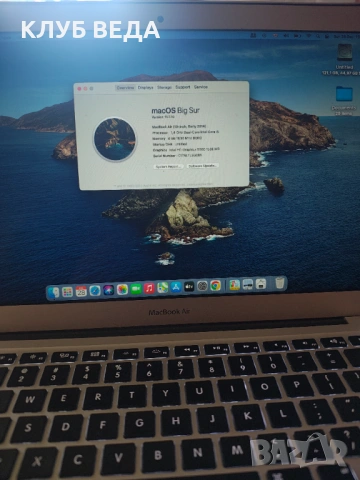Switch to the Overview tab
Viewport: 360px width, 480px height.
pos(125,88)
